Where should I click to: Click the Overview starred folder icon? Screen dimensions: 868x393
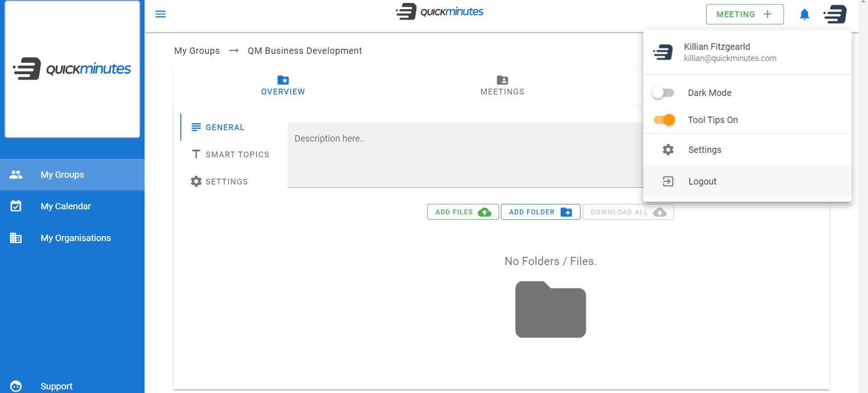tap(283, 80)
